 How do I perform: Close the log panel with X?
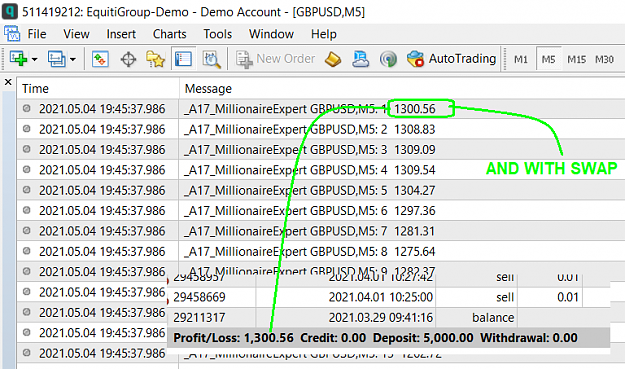8,82
